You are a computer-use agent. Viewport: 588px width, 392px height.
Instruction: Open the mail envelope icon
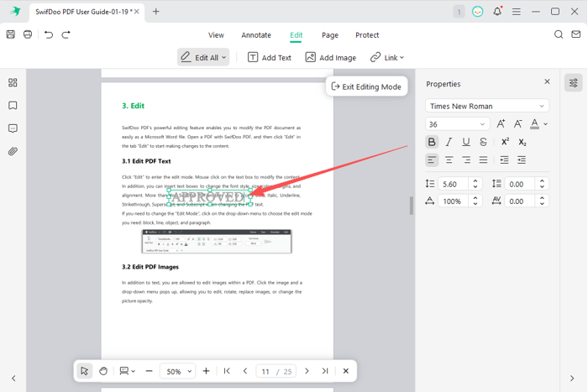(575, 34)
